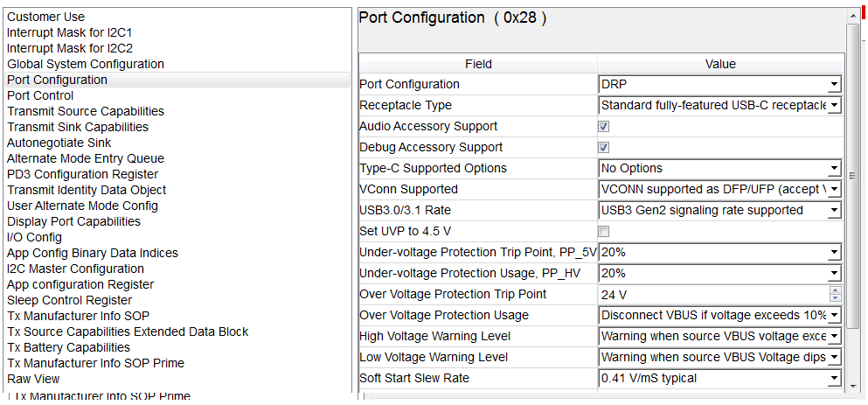Select Transmit Source Capabilities register
868x405 pixels.
86,111
